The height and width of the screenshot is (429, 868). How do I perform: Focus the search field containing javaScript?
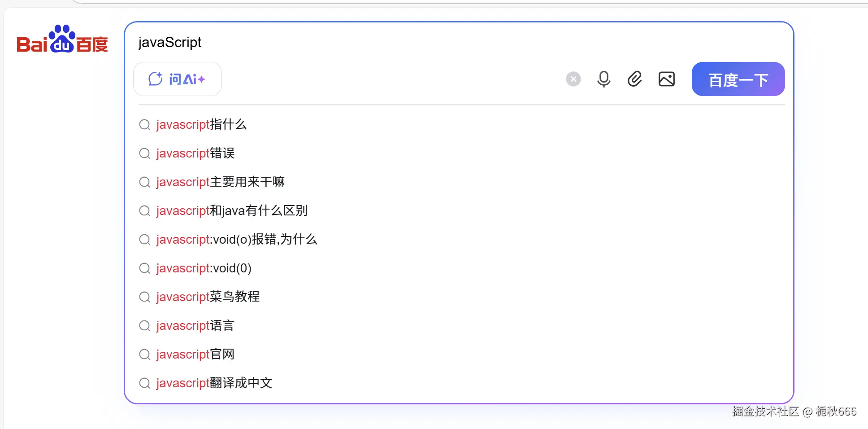[459, 42]
